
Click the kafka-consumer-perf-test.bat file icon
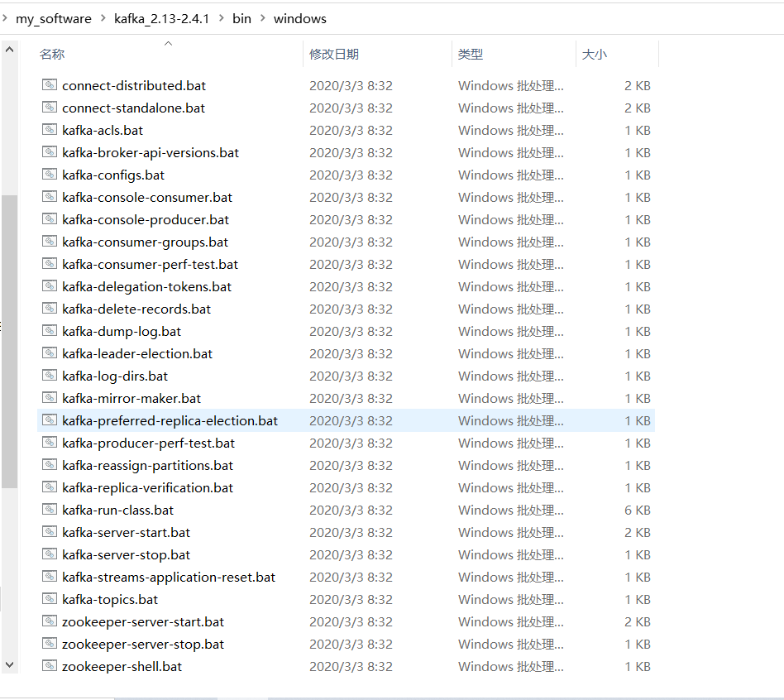[49, 264]
